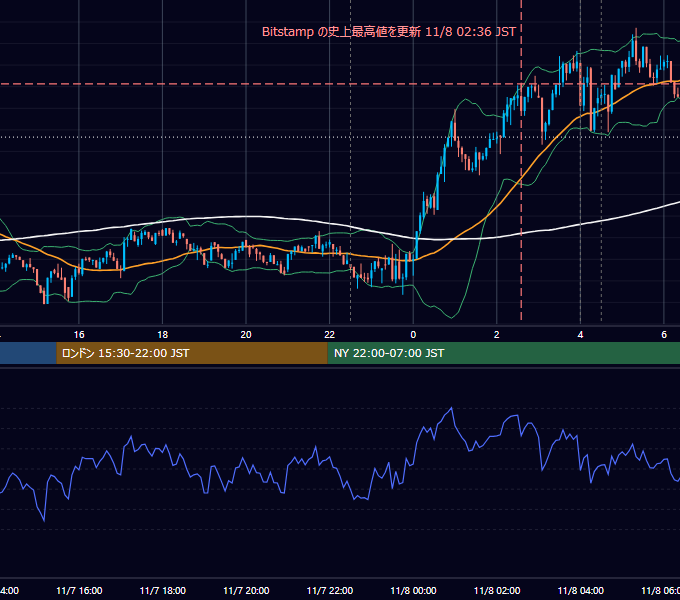Select the 11/7 18:00 date label

pyautogui.click(x=163, y=590)
